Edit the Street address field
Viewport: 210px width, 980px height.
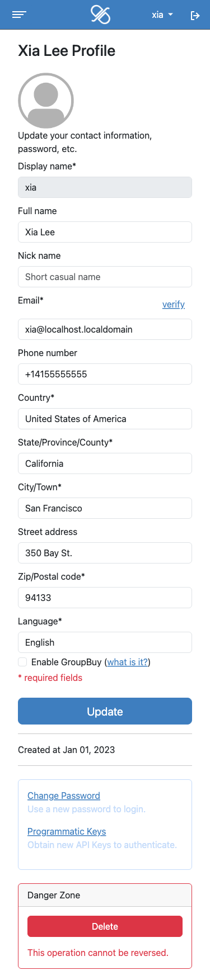(105, 553)
